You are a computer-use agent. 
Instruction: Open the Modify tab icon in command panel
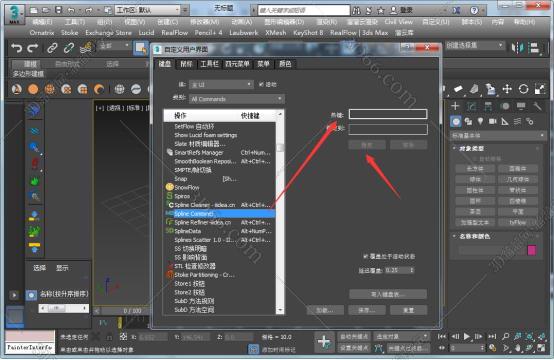coord(471,106)
